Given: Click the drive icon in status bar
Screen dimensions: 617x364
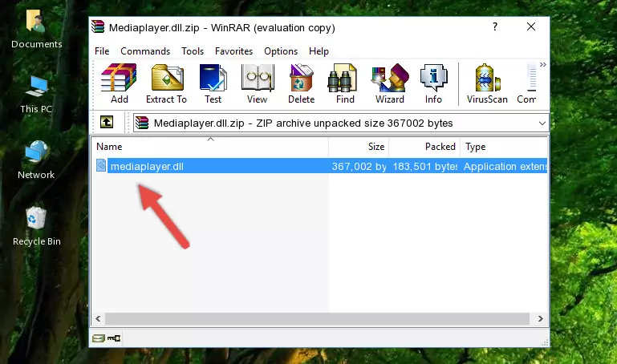Looking at the screenshot, I should 99,338.
